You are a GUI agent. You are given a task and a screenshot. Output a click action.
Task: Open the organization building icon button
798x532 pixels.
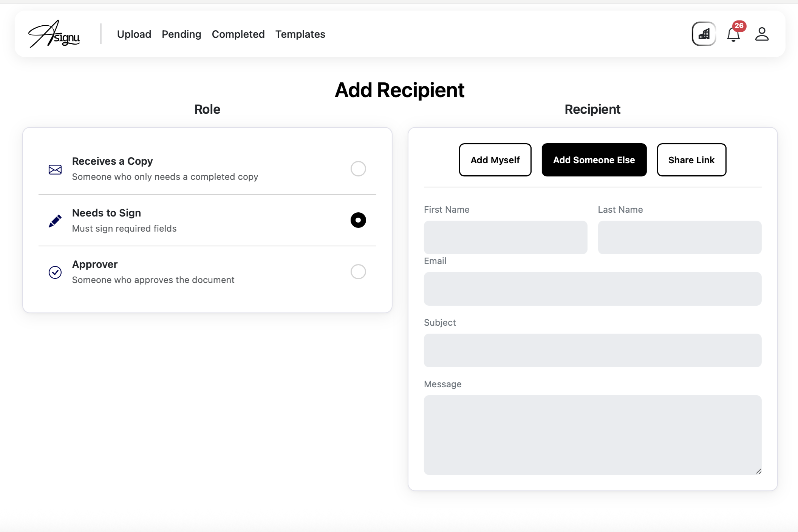click(704, 34)
